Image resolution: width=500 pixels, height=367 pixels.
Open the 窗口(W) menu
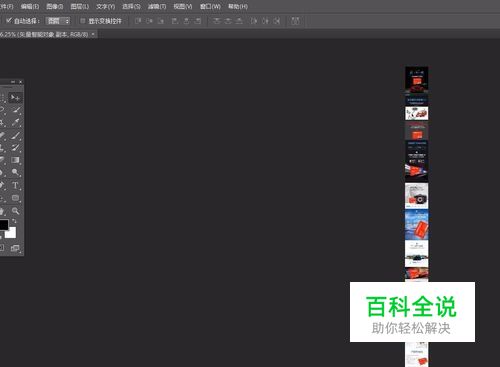click(210, 6)
